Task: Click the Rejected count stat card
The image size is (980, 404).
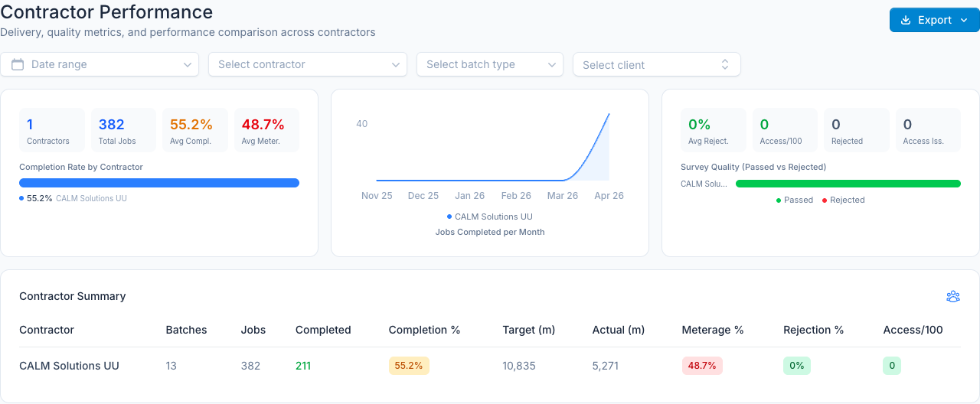Action: pos(857,130)
